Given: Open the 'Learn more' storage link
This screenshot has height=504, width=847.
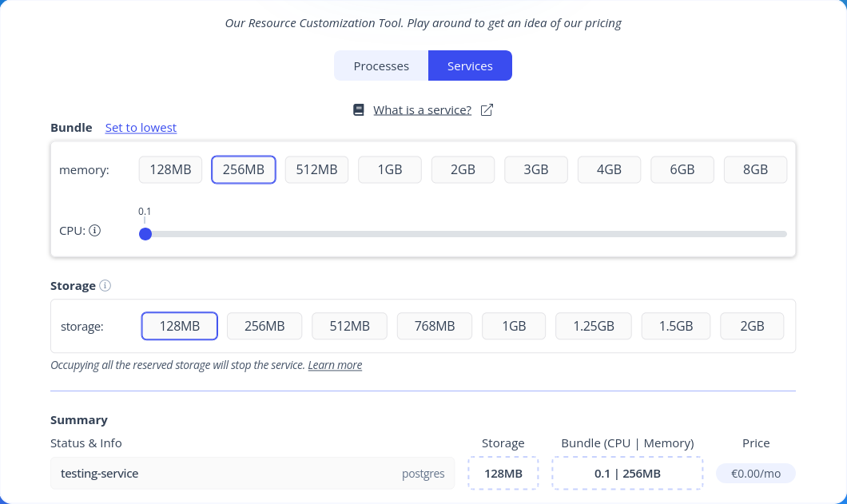Looking at the screenshot, I should coord(335,365).
